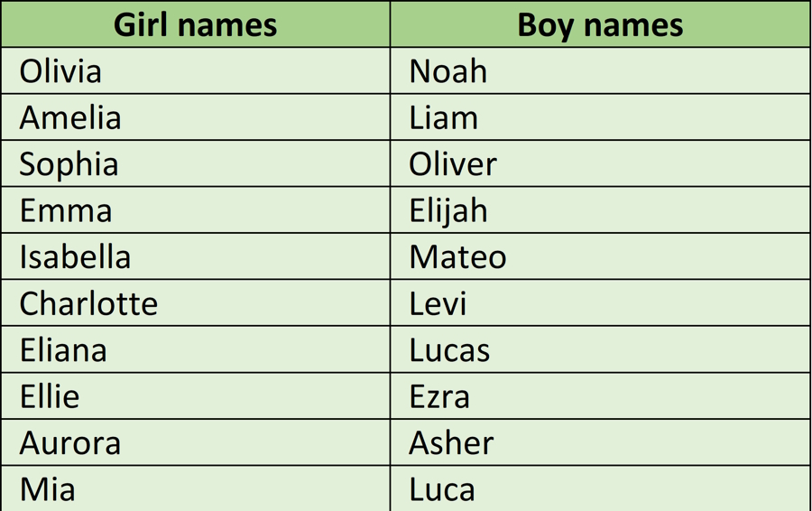Pick the Mateo cell
The height and width of the screenshot is (511, 812).
[457, 257]
